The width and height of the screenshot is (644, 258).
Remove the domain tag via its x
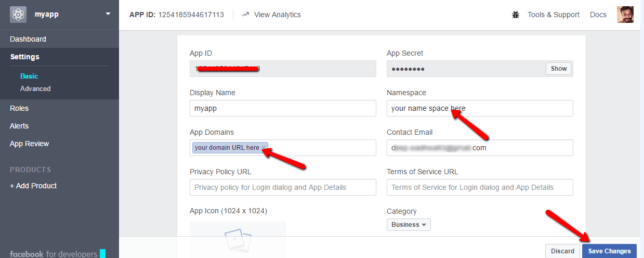pyautogui.click(x=264, y=148)
